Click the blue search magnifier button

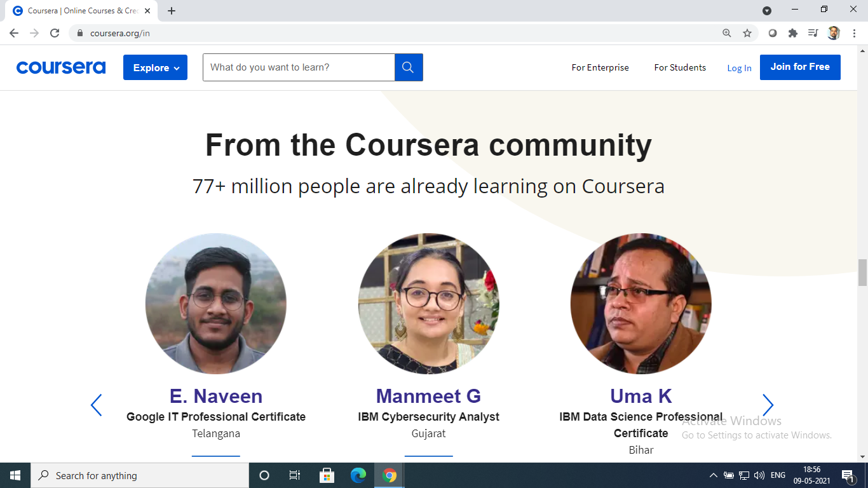pos(409,67)
